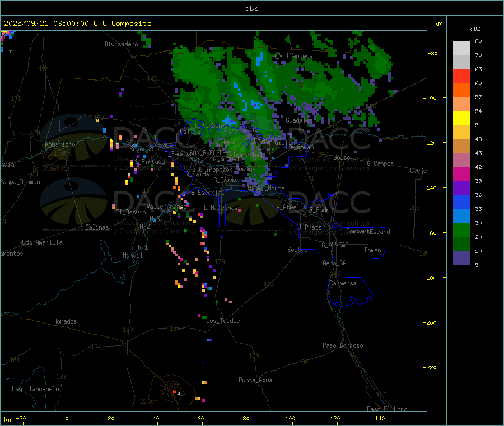504x426 pixels.
Task: Click the Guico location label
Action: point(342,157)
